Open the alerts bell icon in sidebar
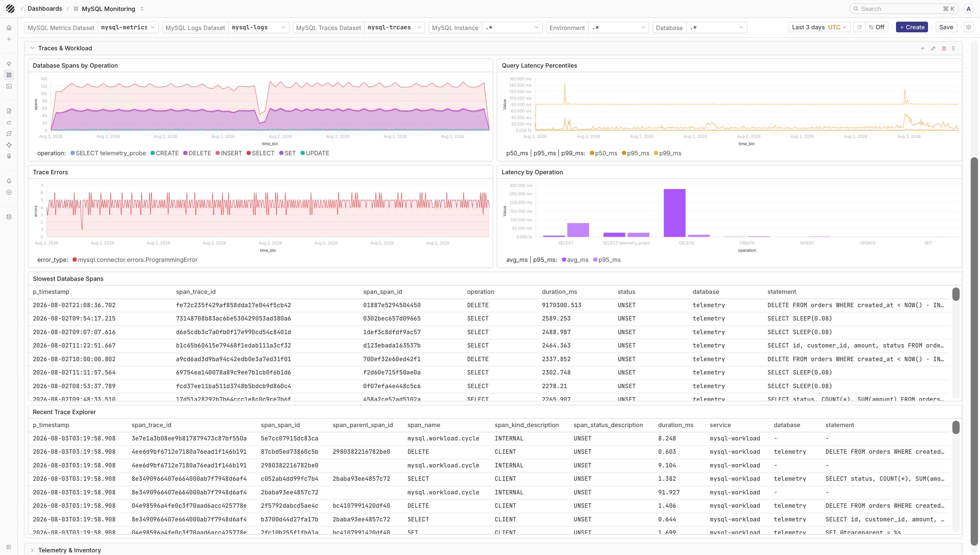This screenshot has width=980, height=555. [9, 181]
